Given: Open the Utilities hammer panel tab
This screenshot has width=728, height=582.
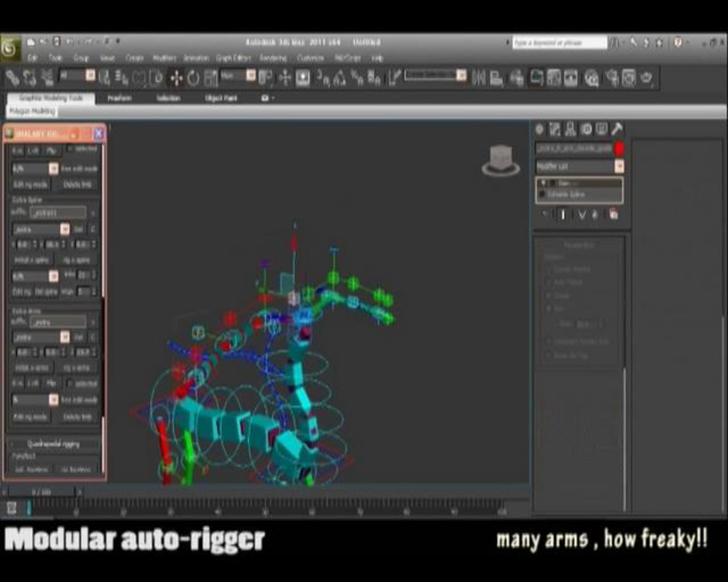Looking at the screenshot, I should pyautogui.click(x=617, y=129).
